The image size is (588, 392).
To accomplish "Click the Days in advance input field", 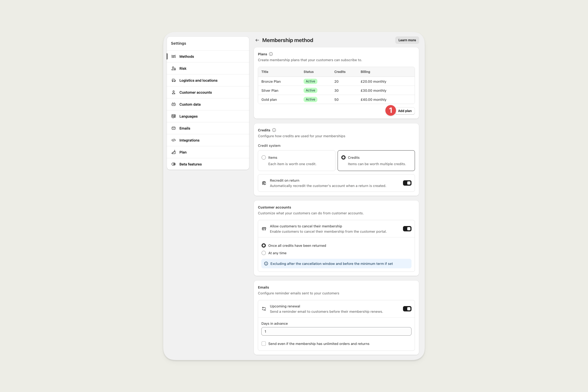I will point(336,331).
